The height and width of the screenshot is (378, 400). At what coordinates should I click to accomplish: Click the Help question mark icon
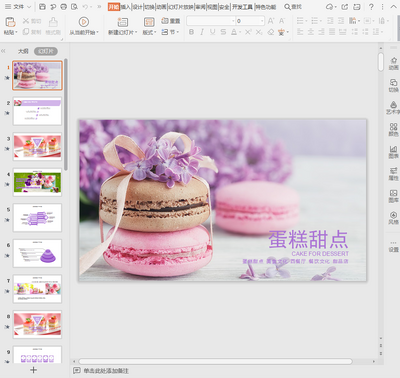tap(371, 7)
